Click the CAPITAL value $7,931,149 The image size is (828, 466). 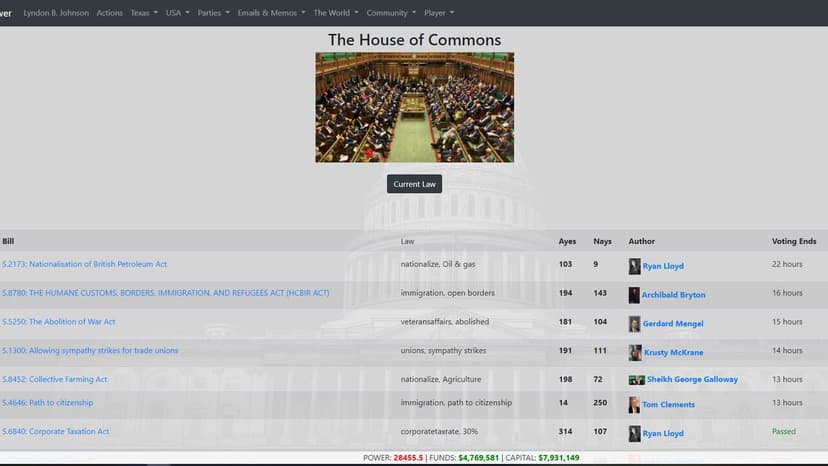click(x=559, y=458)
